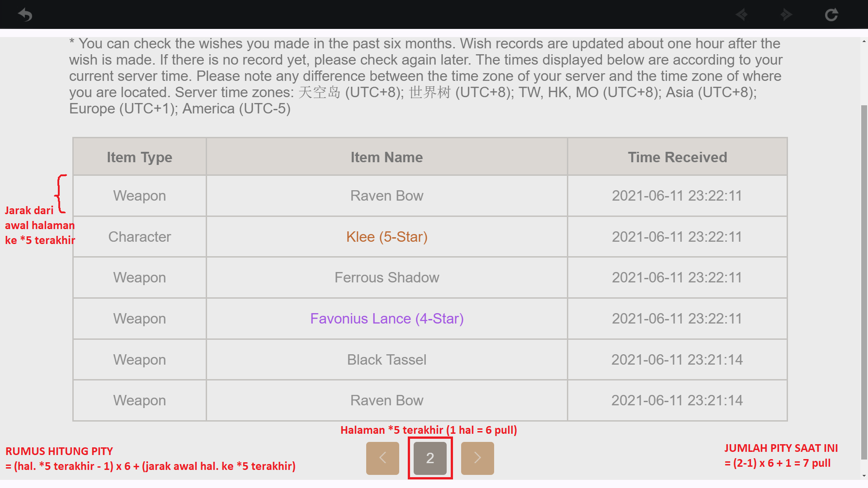868x488 pixels.
Task: Click the Ferrous Shadow item name
Action: tap(387, 277)
